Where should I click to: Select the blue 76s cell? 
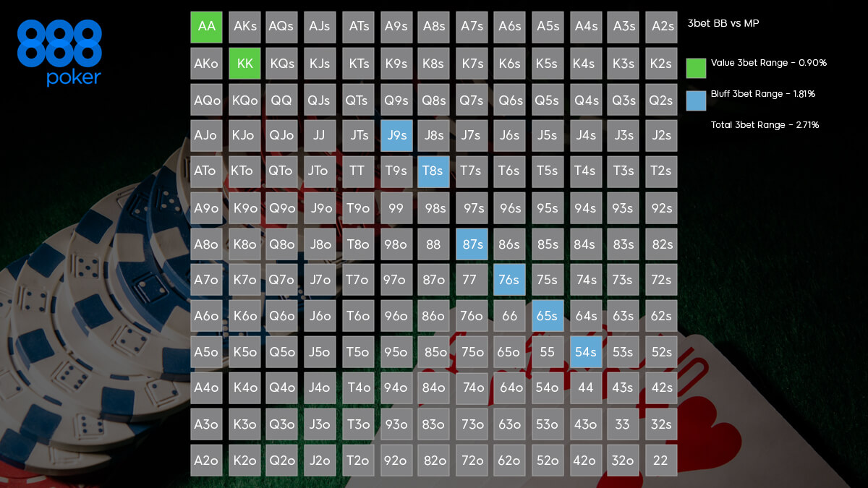pyautogui.click(x=509, y=280)
